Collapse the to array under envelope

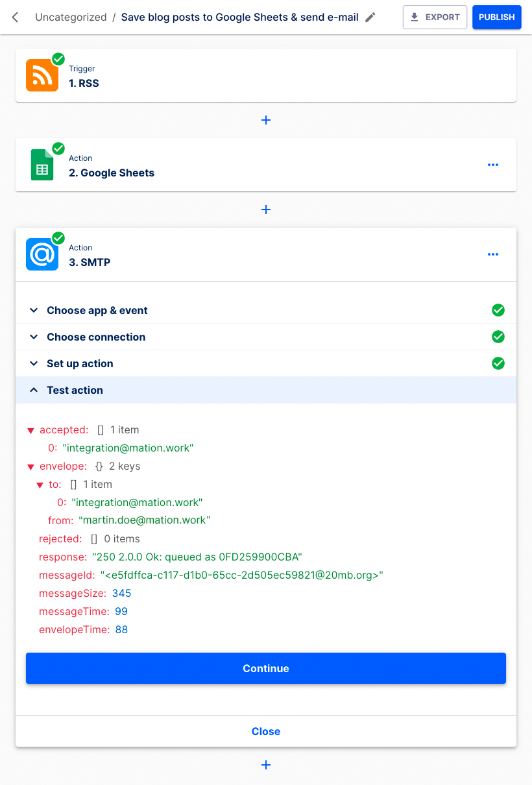pos(40,484)
